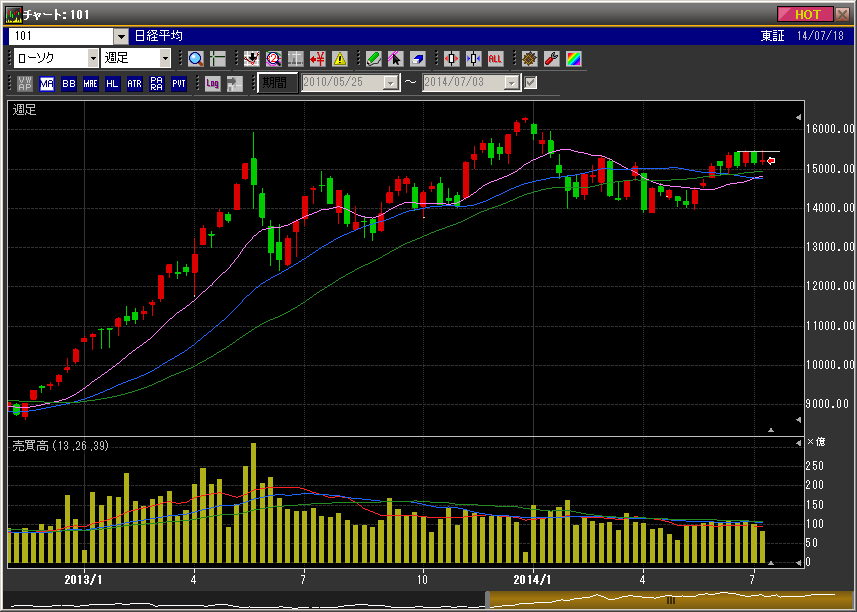Click the top-right price panel arrow
Image resolution: width=857 pixels, height=612 pixels.
tap(799, 117)
